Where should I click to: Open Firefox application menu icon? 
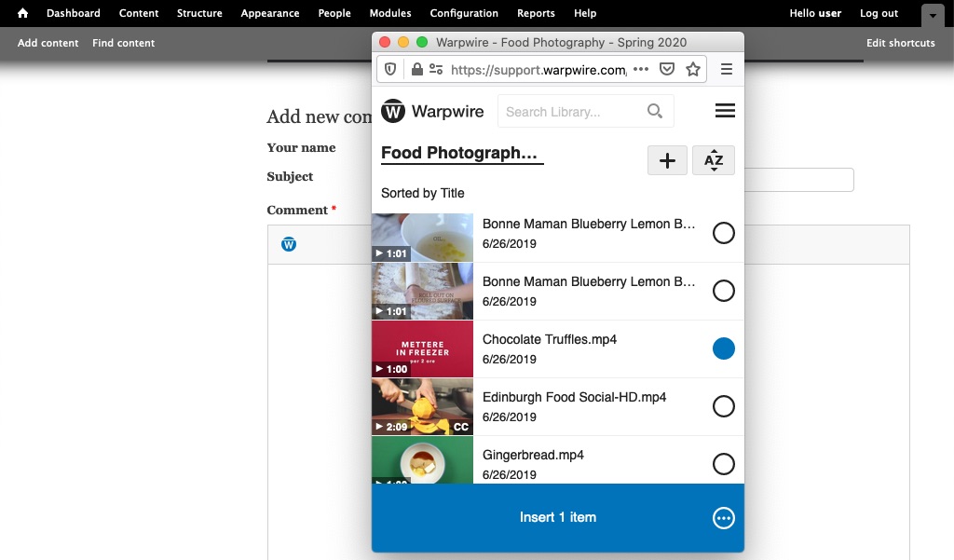point(727,69)
